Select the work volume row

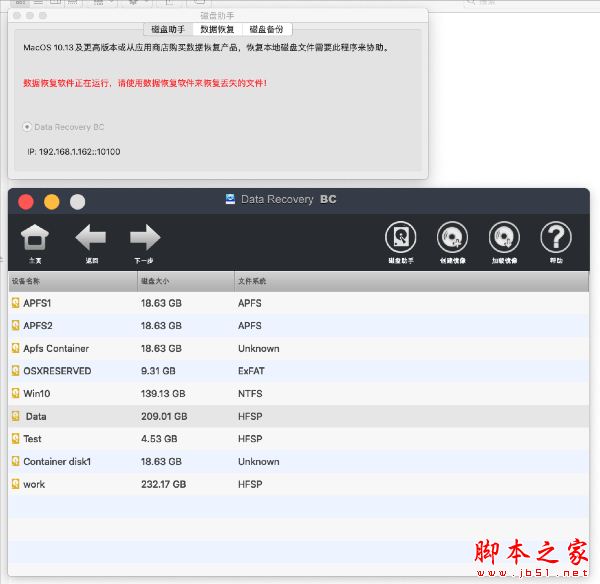298,484
